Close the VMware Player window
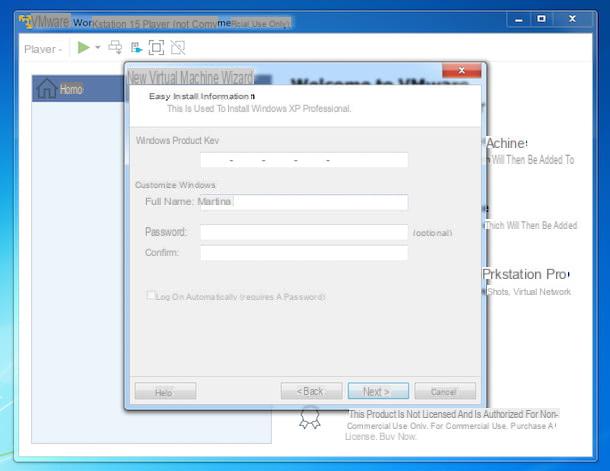This screenshot has width=610, height=471. tap(572, 19)
